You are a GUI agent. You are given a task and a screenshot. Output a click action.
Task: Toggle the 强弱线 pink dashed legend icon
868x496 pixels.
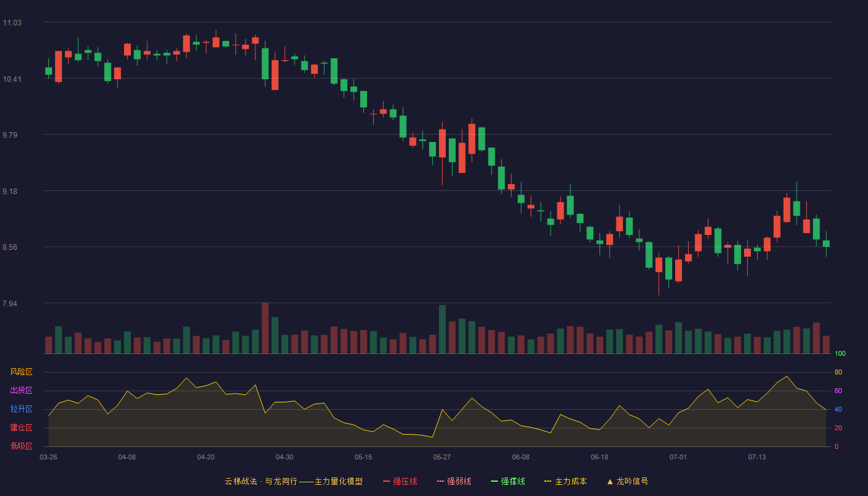click(441, 481)
